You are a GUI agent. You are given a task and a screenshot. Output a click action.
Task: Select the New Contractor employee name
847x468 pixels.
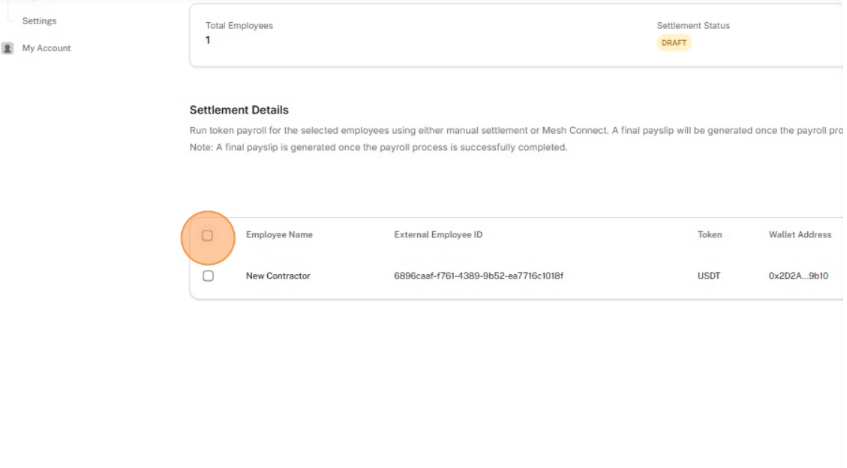(x=278, y=276)
